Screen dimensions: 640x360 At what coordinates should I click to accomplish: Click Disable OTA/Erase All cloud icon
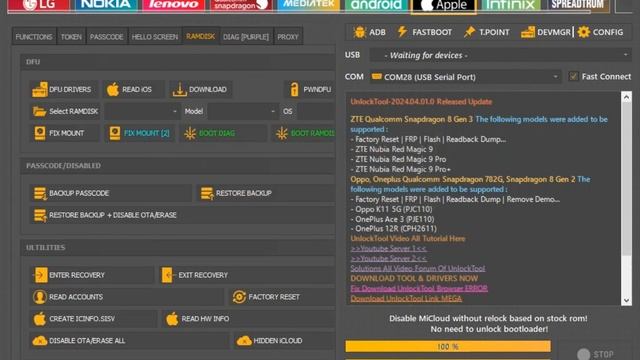pyautogui.click(x=40, y=340)
